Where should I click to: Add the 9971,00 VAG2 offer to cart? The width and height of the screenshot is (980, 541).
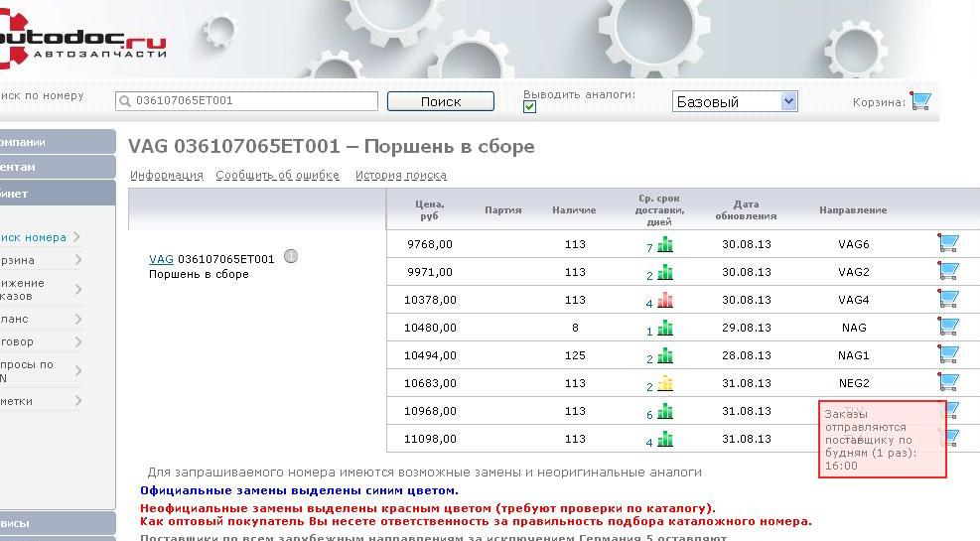(x=947, y=271)
